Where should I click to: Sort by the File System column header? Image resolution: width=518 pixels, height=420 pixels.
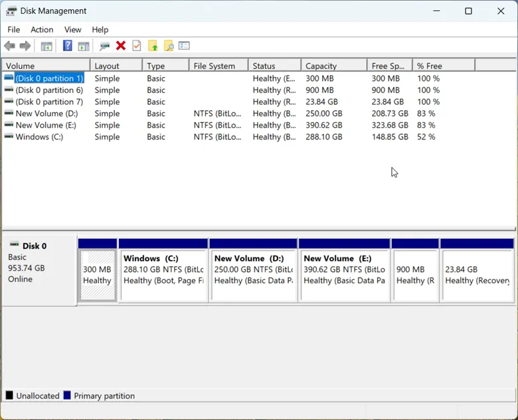tap(218, 66)
